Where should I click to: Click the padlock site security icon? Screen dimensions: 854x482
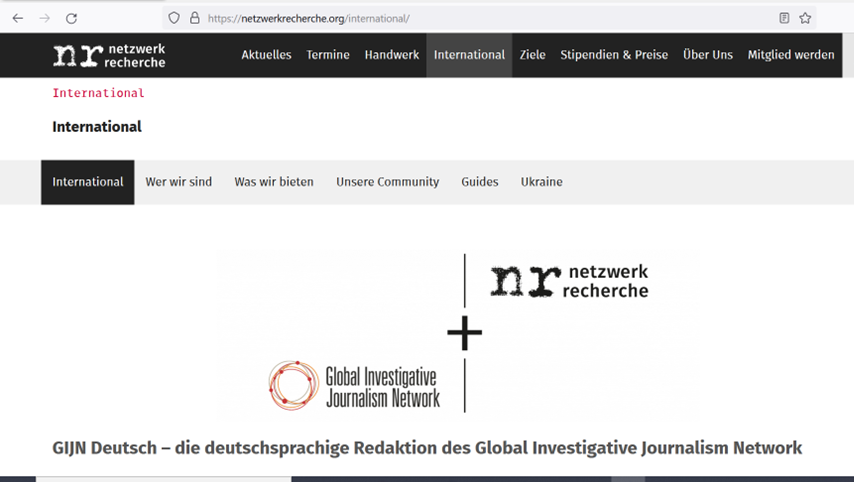[194, 18]
